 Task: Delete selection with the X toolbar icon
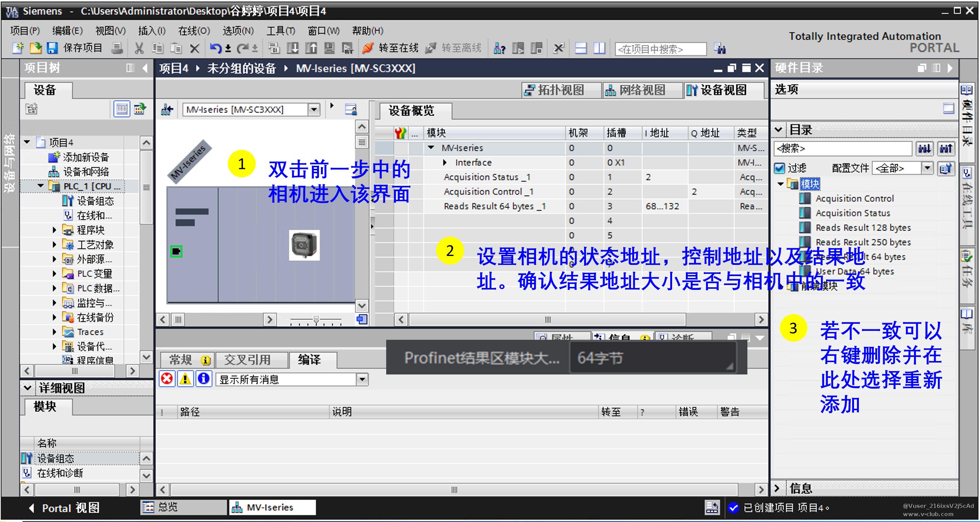tap(195, 48)
